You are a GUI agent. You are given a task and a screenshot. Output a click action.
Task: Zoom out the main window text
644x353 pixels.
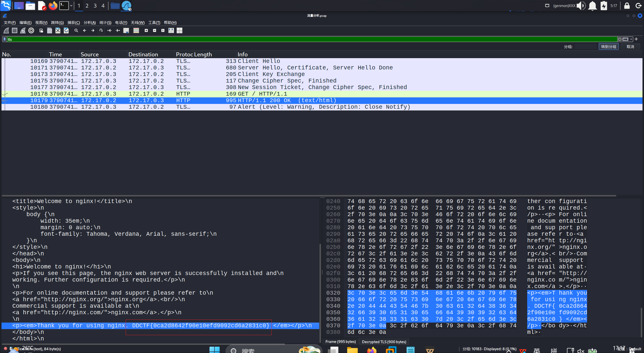pos(155,30)
